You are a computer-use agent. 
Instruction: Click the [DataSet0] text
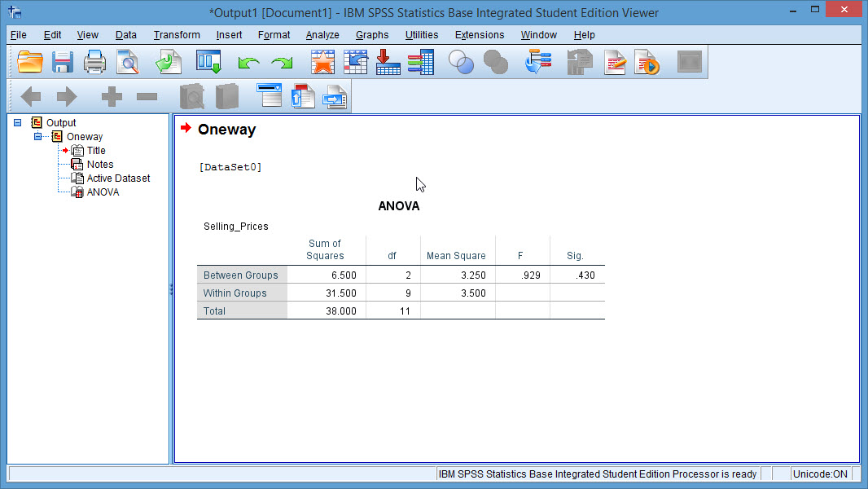[x=230, y=167]
